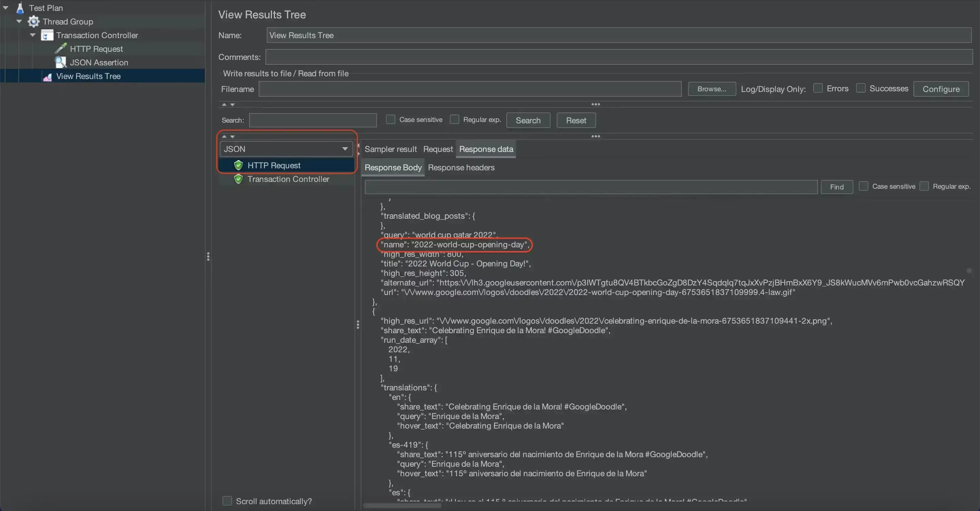Screen dimensions: 980x511
Task: Click green shield icon on HTTP Request result
Action: pos(239,165)
